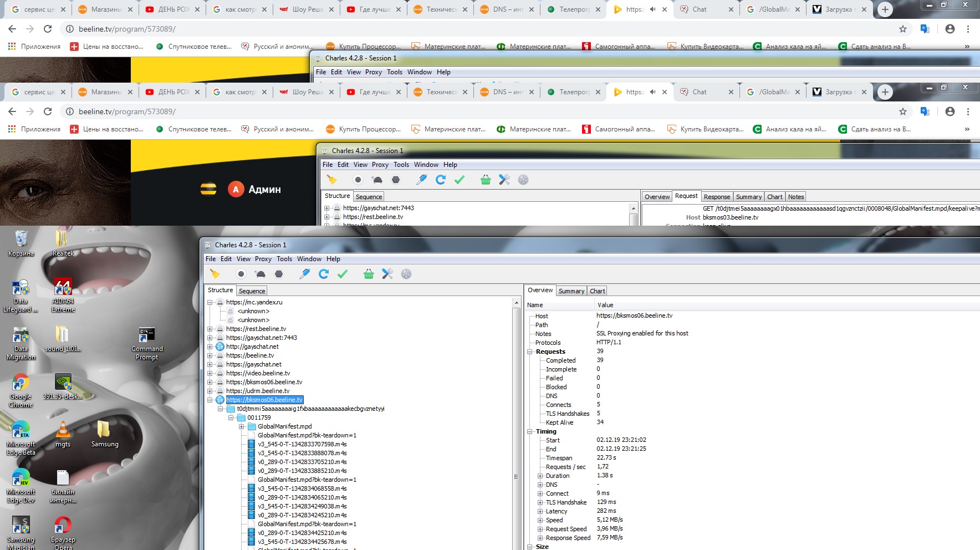Open the Notes tab in the Charles window behind

[796, 197]
